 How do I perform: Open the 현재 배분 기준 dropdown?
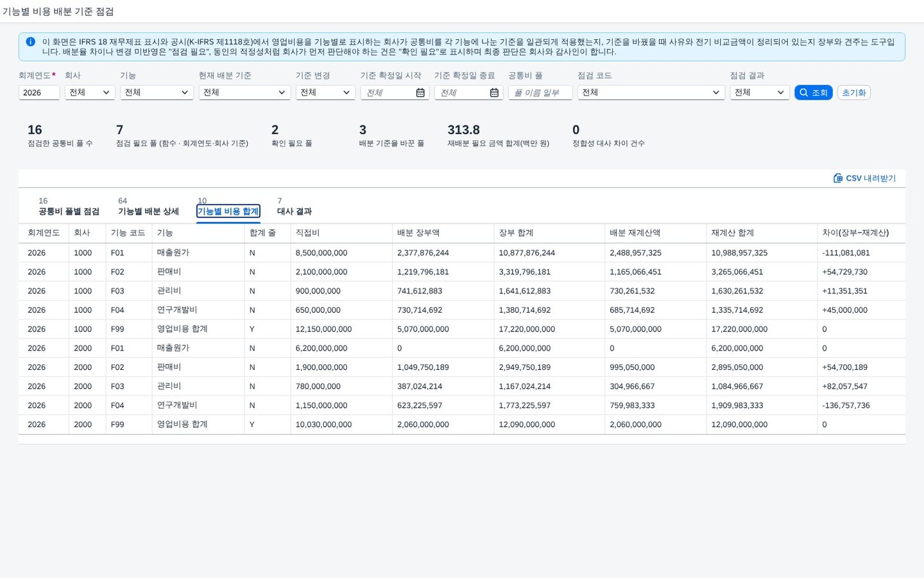point(244,92)
